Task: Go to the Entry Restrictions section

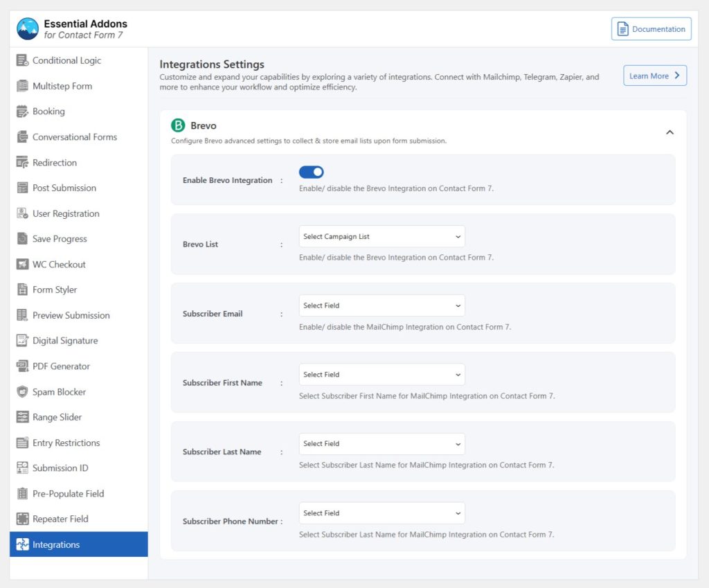Action: (79, 443)
